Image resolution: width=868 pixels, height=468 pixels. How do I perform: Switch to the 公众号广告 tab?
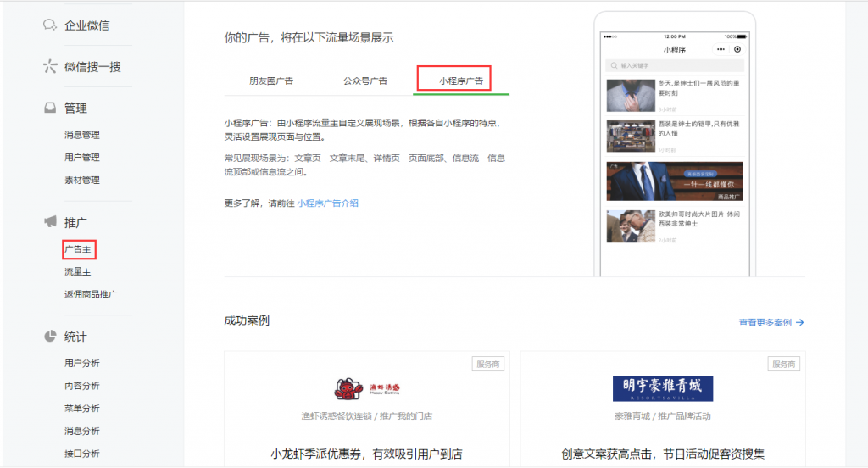pyautogui.click(x=365, y=81)
